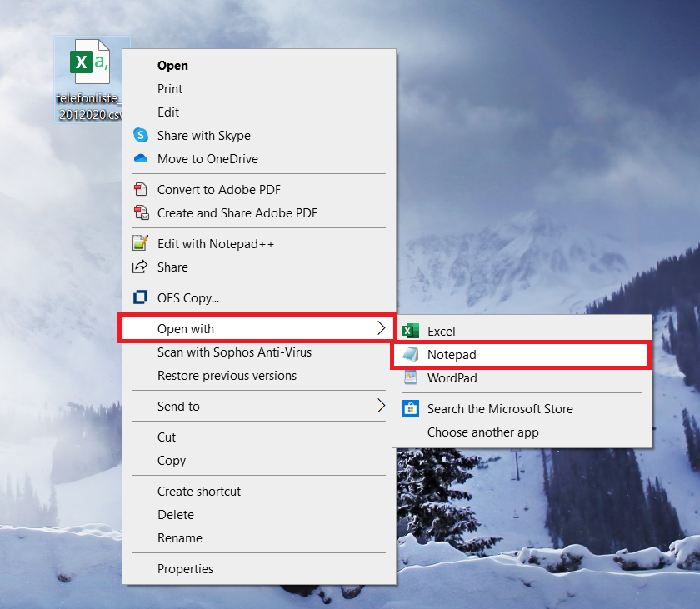Viewport: 700px width, 609px height.
Task: Click the Excel icon in the Open with submenu
Action: coord(410,331)
